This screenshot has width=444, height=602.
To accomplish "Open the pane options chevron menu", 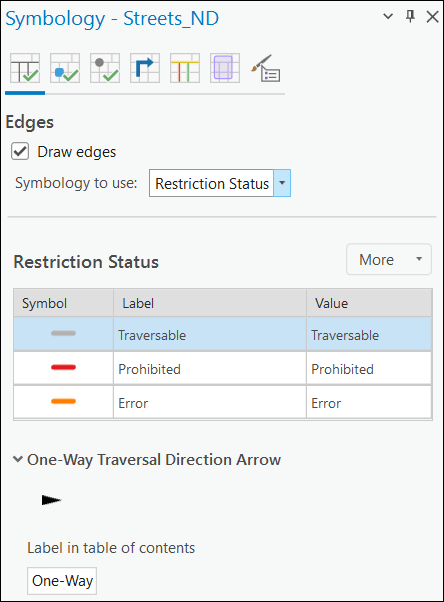I will (388, 17).
